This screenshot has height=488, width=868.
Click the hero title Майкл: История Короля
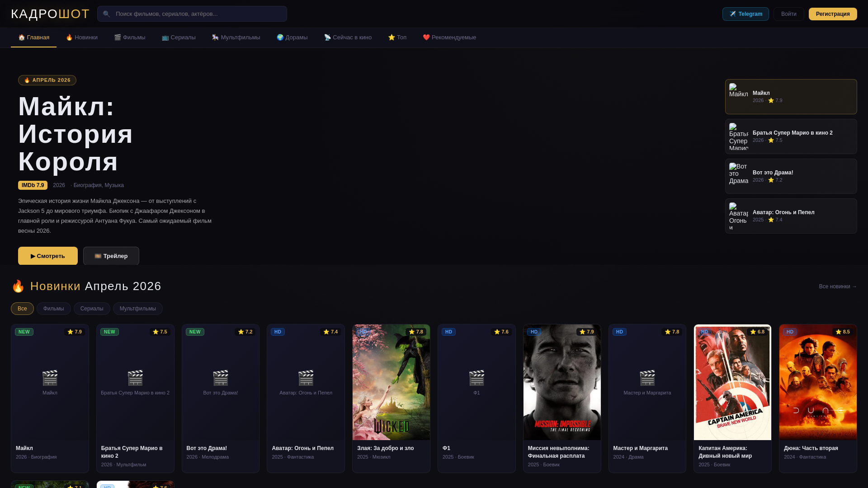75,134
